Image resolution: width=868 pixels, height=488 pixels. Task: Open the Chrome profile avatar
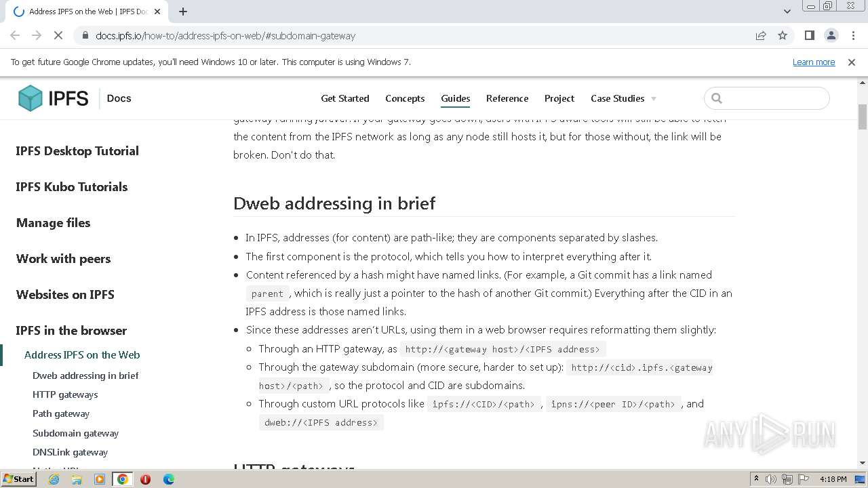click(x=831, y=36)
